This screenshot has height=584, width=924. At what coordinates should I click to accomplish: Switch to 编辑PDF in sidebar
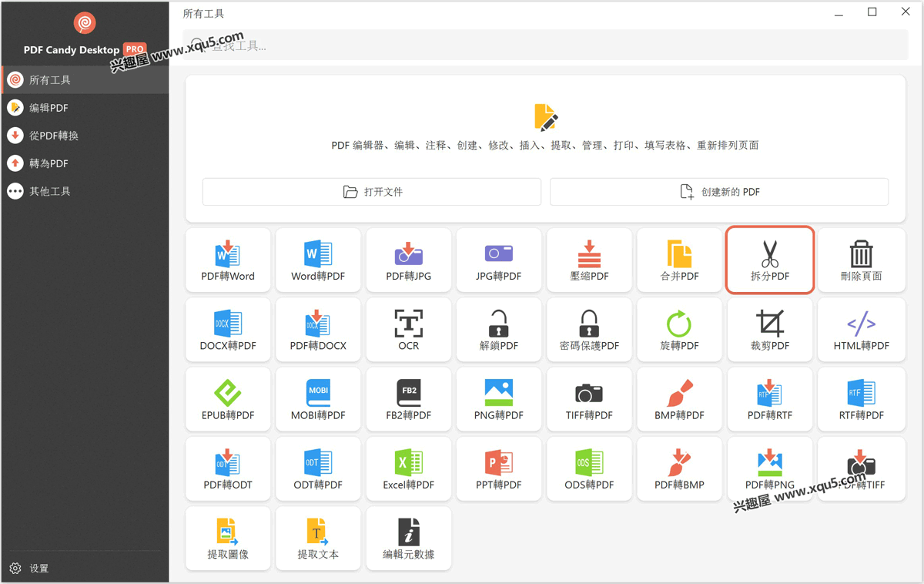pos(85,108)
